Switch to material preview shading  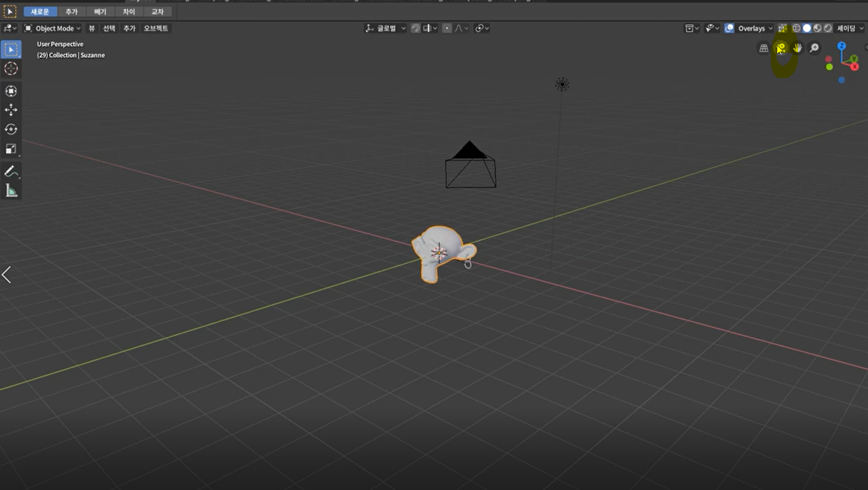coord(817,29)
